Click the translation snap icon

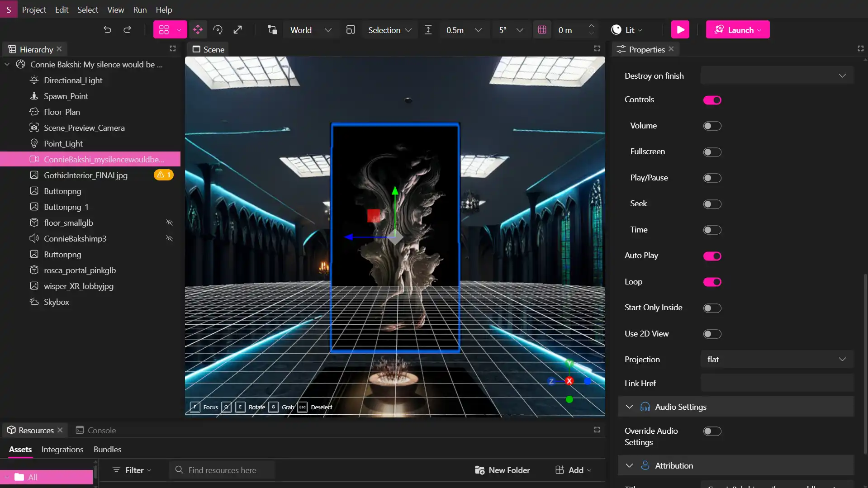pyautogui.click(x=428, y=30)
